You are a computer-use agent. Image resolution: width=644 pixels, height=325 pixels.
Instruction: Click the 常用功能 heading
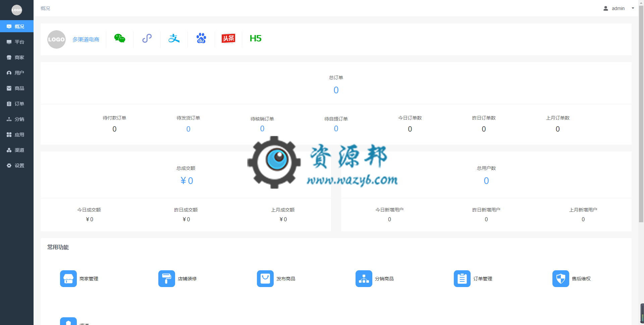tap(58, 247)
